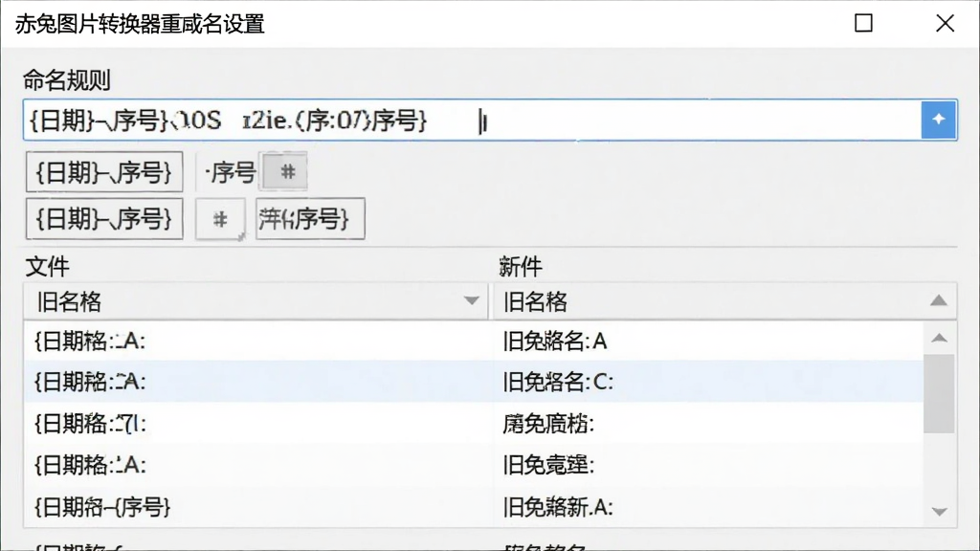Click the down arrow of the list scrollbar
Image resolution: width=980 pixels, height=551 pixels.
tap(939, 512)
